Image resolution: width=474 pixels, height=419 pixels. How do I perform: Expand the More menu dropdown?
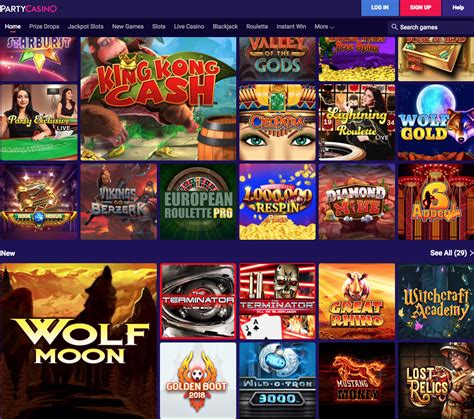(324, 27)
